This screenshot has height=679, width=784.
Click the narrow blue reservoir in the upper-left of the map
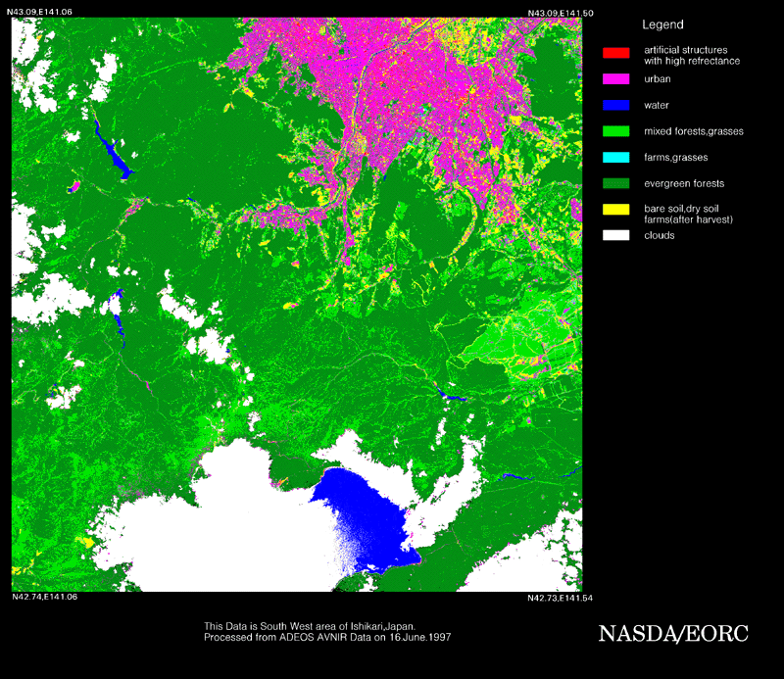(113, 150)
